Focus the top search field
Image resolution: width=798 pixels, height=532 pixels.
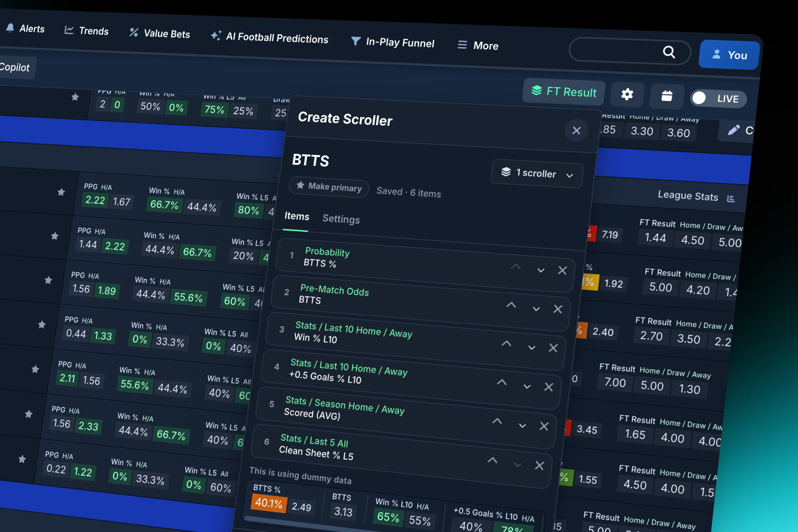[x=630, y=52]
